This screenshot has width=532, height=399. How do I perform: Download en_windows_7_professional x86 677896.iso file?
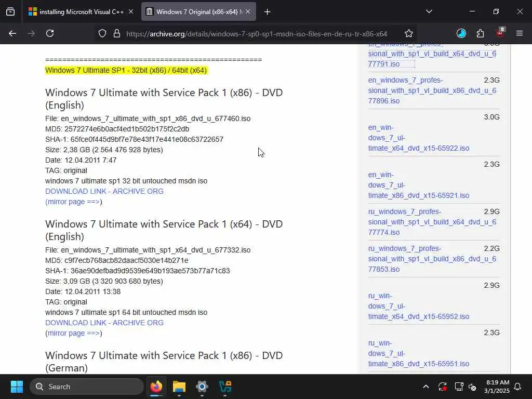click(432, 90)
